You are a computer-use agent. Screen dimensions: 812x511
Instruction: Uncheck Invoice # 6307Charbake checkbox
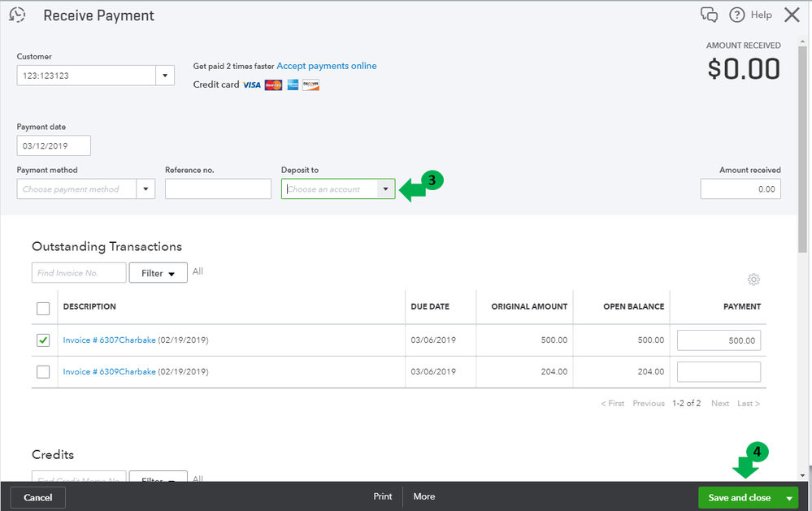[x=43, y=340]
